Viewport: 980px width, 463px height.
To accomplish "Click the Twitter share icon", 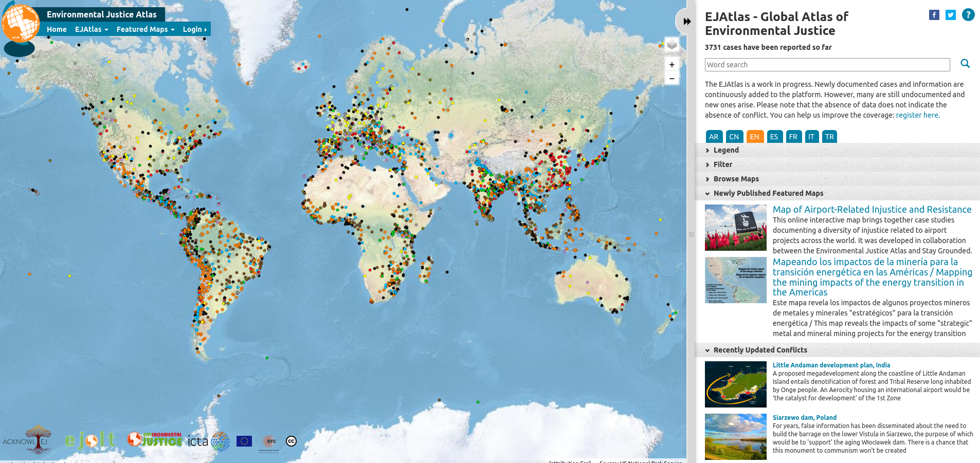I will point(951,15).
